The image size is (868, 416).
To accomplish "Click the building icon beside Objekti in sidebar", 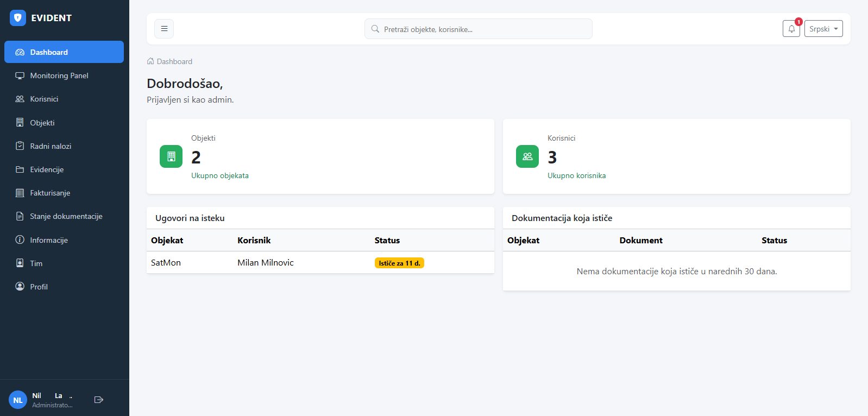I will click(x=20, y=123).
